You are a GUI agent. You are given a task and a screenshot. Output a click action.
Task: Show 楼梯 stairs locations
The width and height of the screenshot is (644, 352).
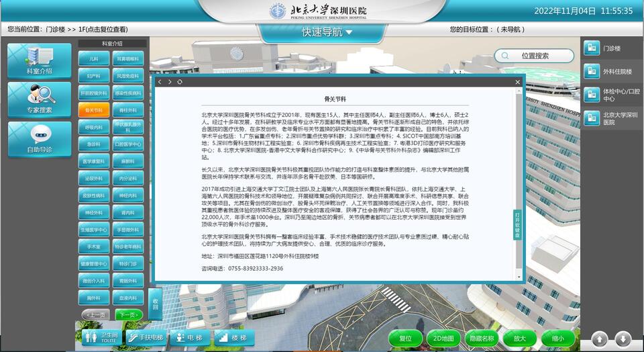tap(233, 337)
